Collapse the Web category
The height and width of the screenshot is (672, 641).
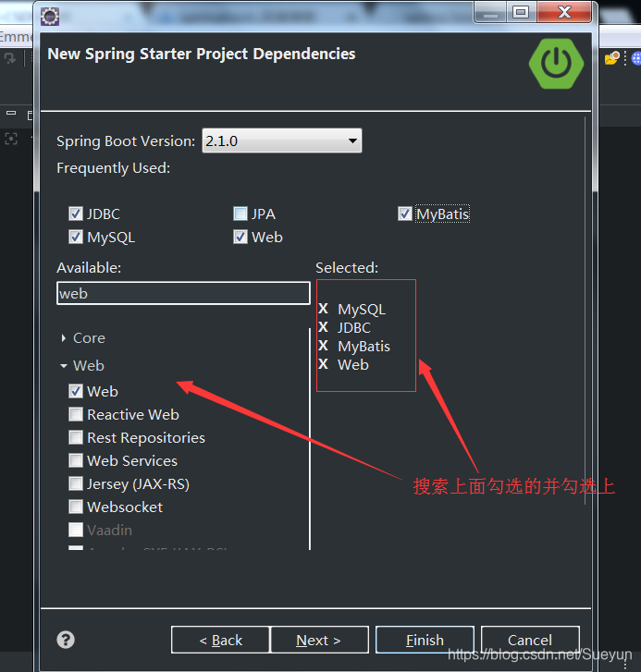pyautogui.click(x=64, y=365)
